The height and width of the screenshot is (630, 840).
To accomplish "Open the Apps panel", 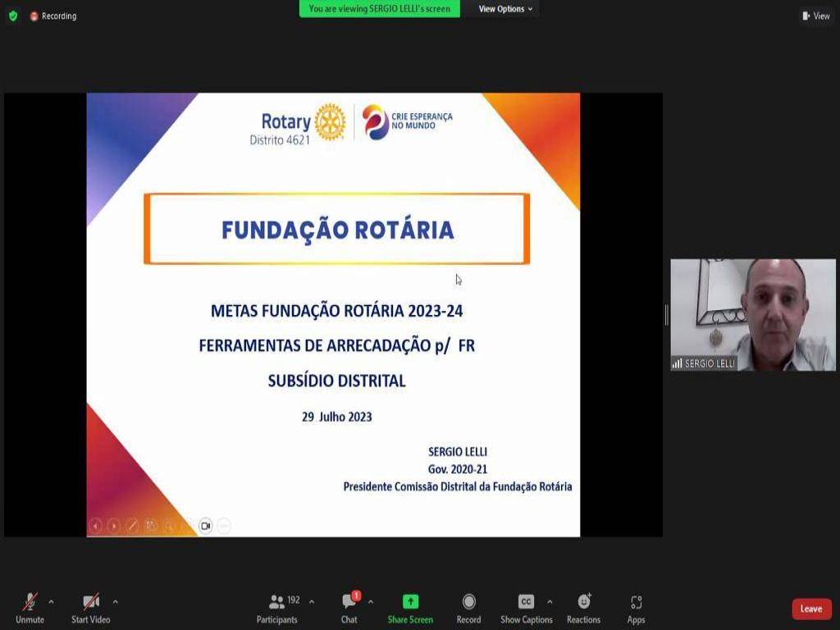I will coord(636,608).
